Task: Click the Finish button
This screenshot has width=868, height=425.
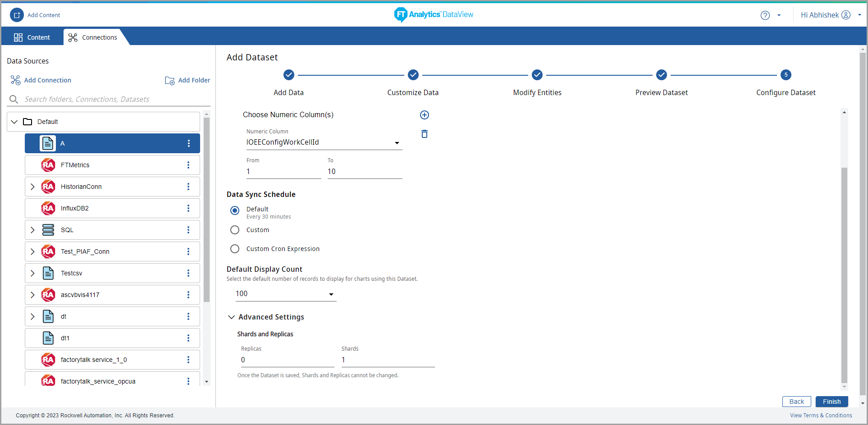Action: (x=831, y=402)
